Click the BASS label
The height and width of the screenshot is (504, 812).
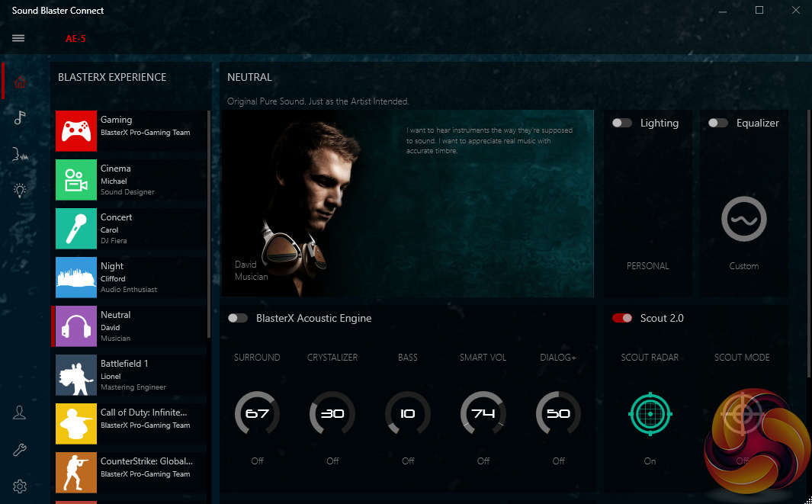408,358
